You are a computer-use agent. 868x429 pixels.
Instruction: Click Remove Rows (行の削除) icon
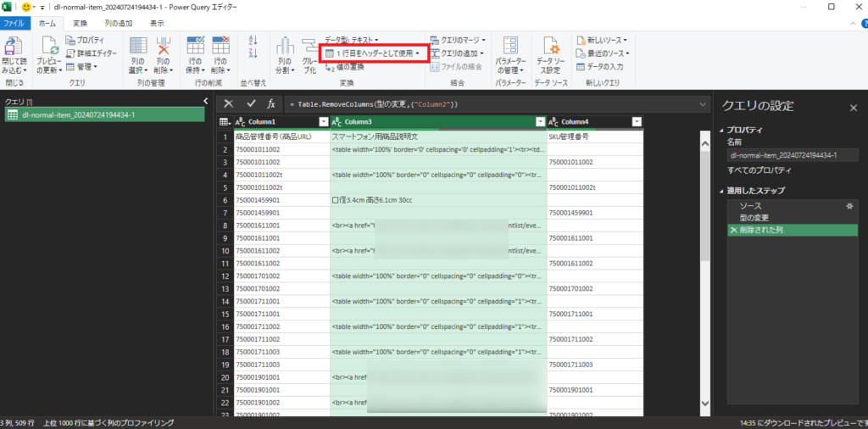(x=220, y=47)
